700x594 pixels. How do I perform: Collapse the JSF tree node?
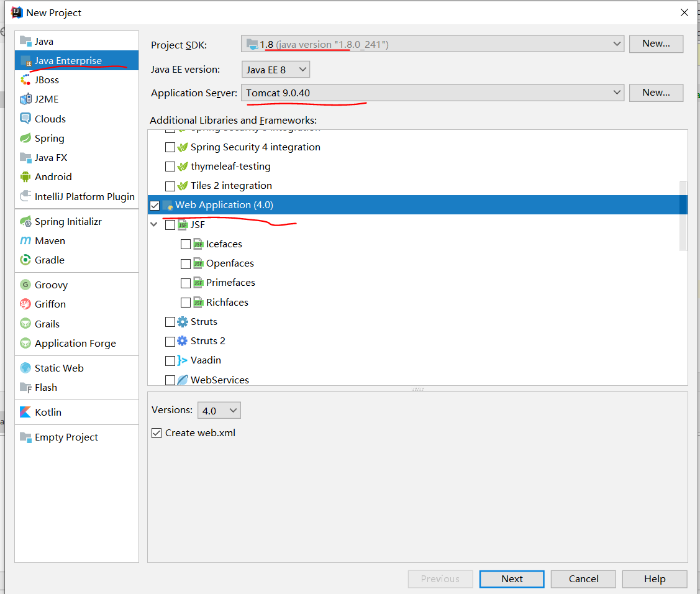(x=154, y=224)
